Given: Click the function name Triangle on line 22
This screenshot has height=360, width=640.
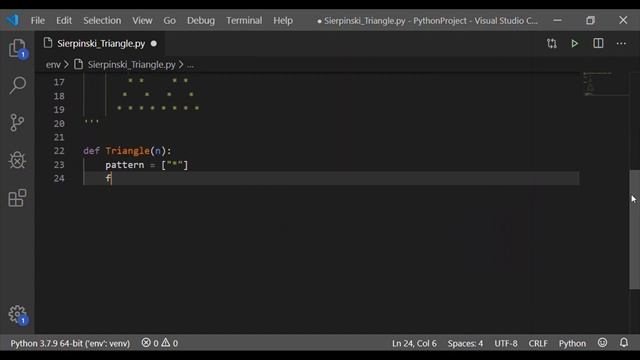Looking at the screenshot, I should click(127, 151).
